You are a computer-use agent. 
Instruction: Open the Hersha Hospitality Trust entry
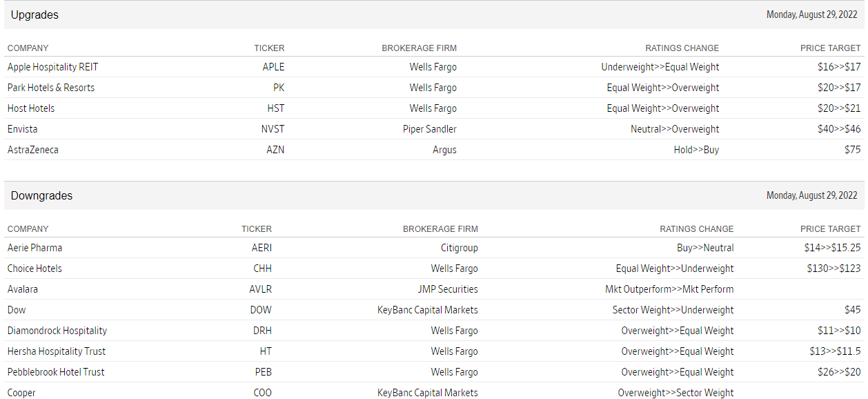[x=57, y=351]
